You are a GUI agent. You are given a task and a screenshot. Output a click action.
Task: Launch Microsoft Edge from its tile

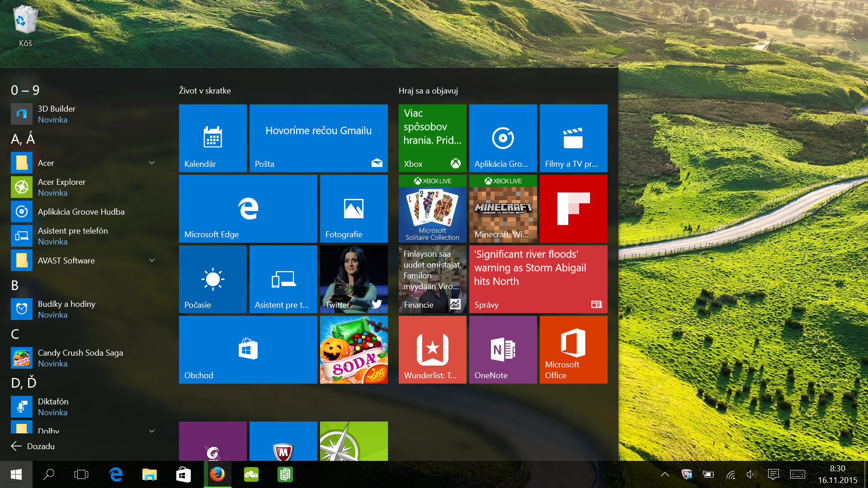click(248, 209)
